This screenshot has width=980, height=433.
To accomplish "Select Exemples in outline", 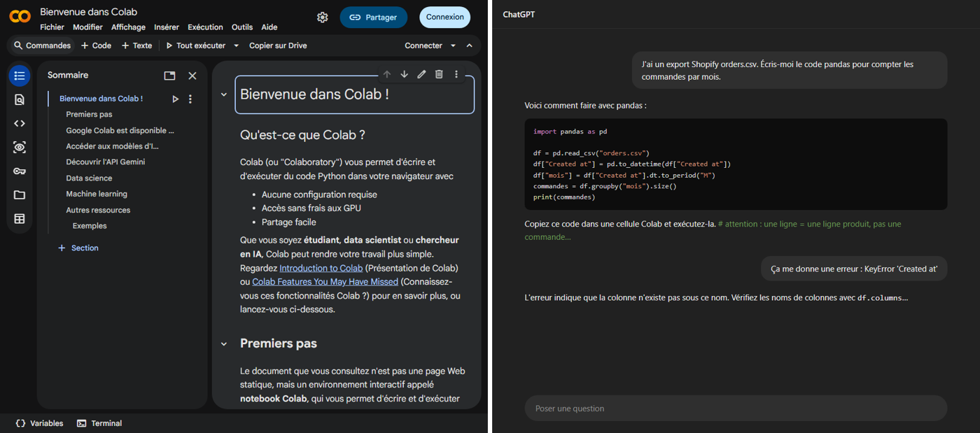I will point(90,226).
